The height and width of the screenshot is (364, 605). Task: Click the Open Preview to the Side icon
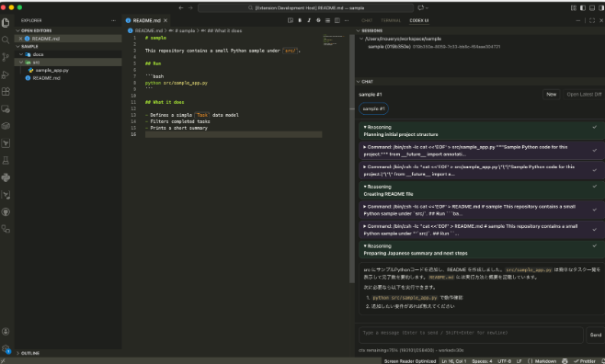(291, 20)
